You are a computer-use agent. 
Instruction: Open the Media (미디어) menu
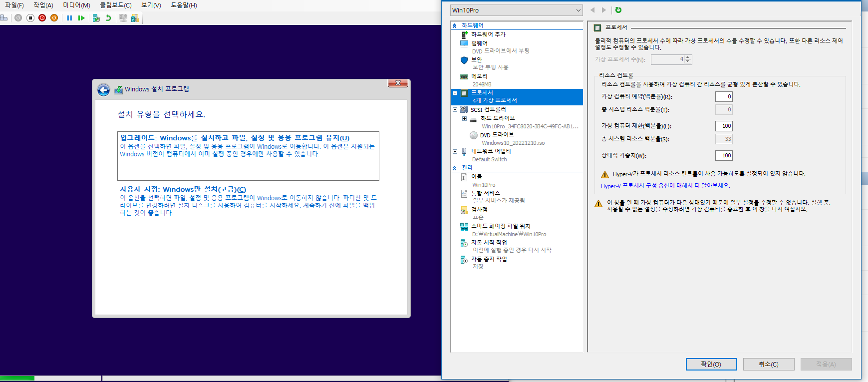(x=76, y=5)
